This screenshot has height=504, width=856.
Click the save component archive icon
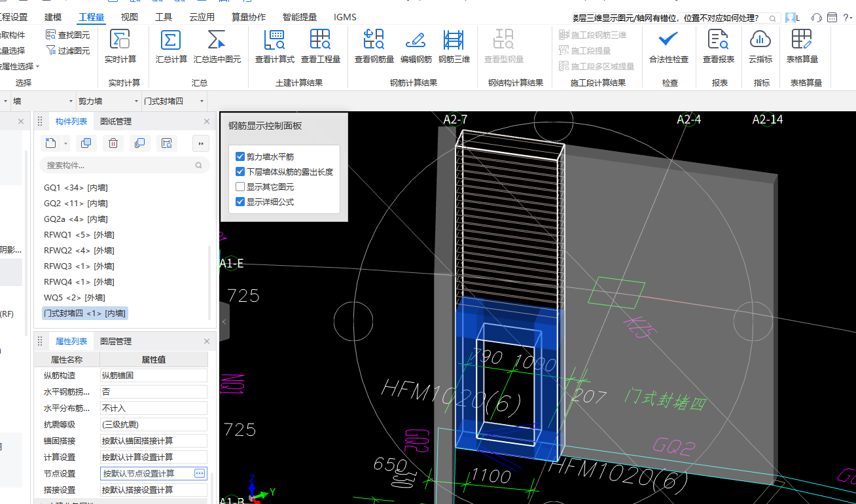[166, 143]
